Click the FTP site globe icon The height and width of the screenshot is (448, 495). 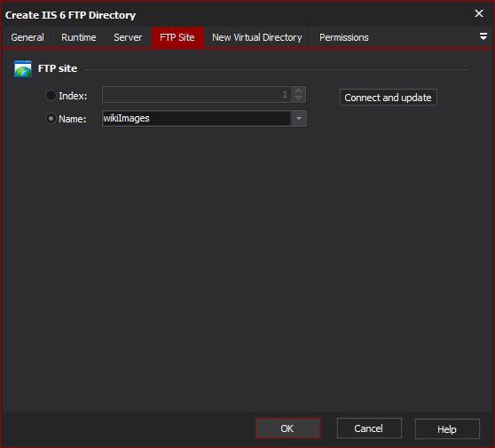pyautogui.click(x=23, y=69)
